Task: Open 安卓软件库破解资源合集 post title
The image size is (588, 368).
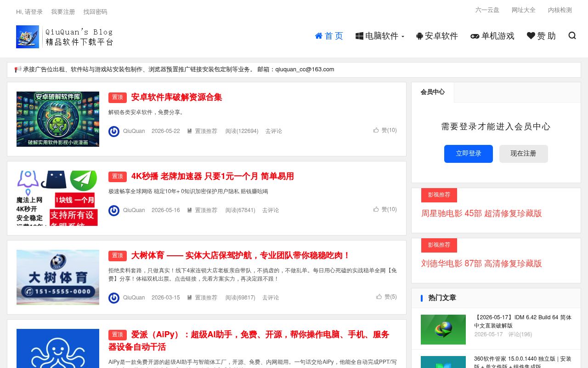Action: click(176, 97)
